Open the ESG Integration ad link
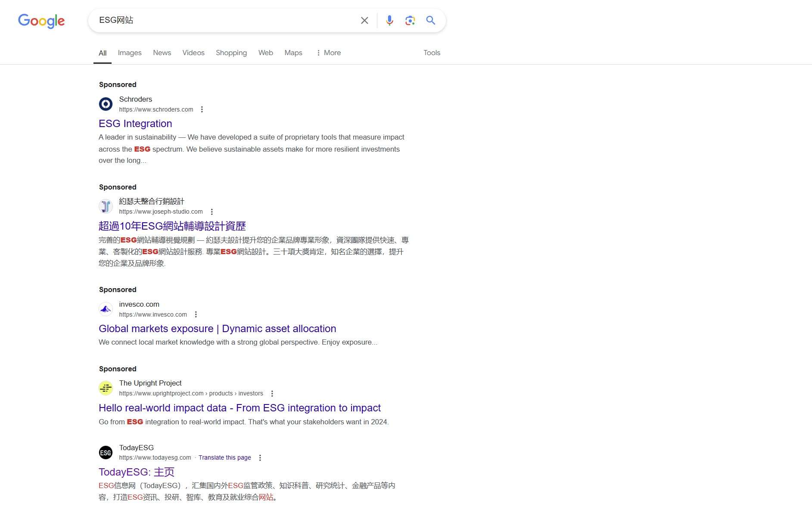Viewport: 812px width, 507px height. 135,124
